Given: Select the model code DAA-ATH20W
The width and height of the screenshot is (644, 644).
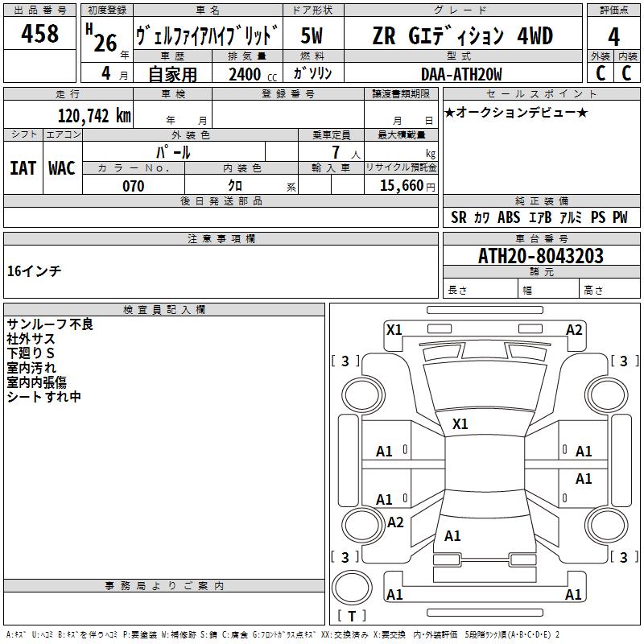Looking at the screenshot, I should pos(461,74).
